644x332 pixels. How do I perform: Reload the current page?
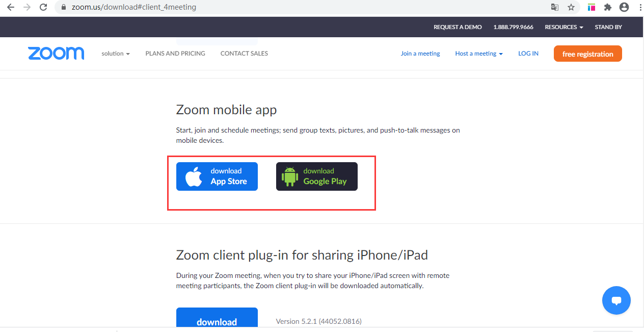(x=43, y=7)
